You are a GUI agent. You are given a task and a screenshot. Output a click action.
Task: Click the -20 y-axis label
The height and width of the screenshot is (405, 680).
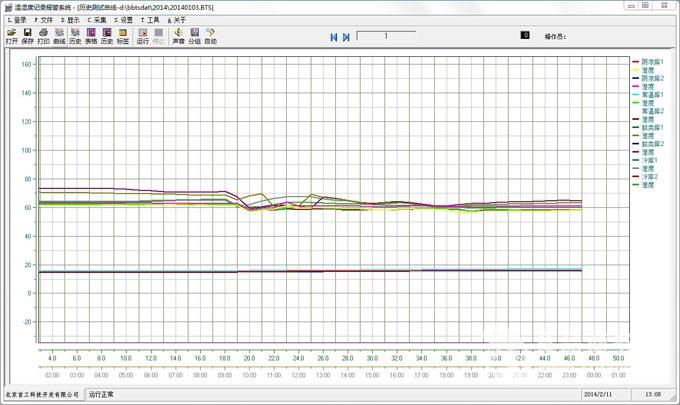point(27,322)
